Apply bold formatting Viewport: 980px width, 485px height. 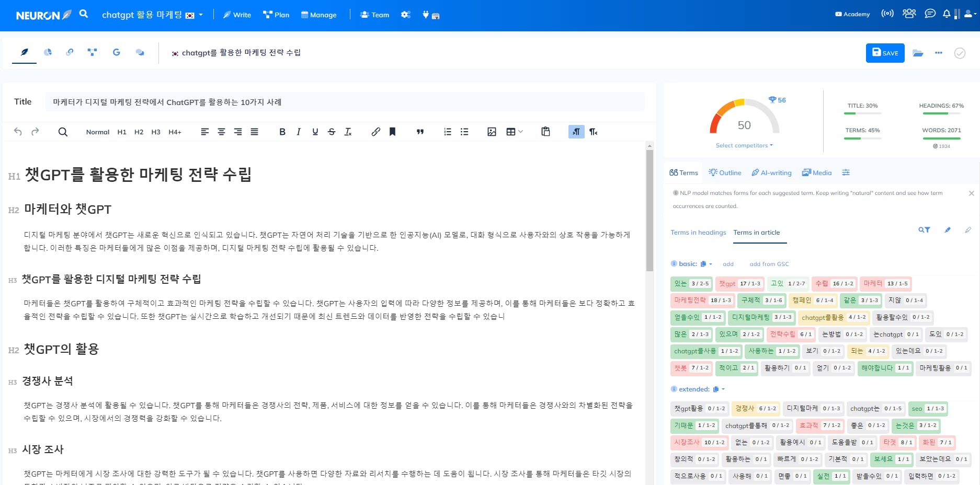282,132
